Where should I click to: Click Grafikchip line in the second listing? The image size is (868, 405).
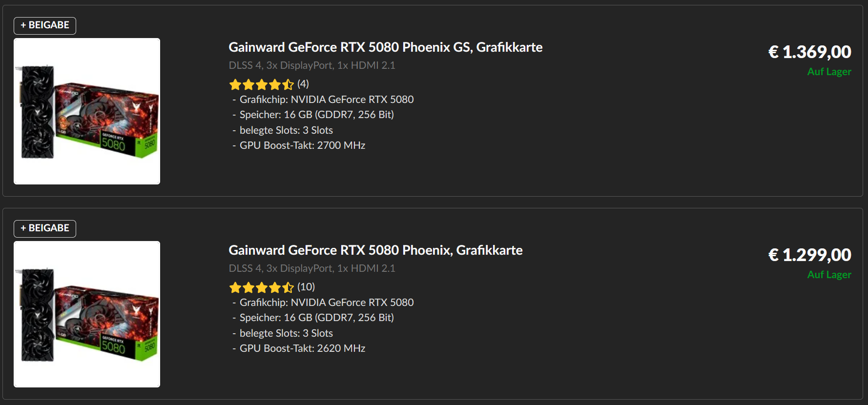(326, 303)
